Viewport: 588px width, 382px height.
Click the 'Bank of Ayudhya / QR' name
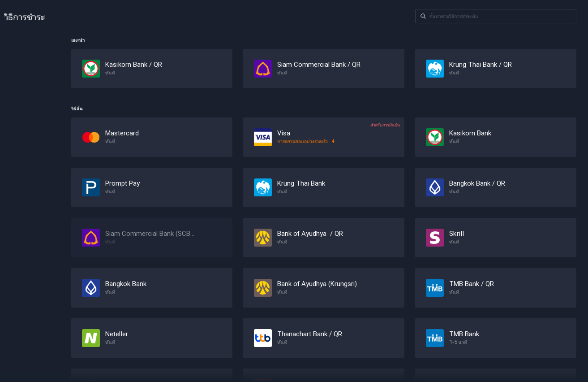[310, 234]
